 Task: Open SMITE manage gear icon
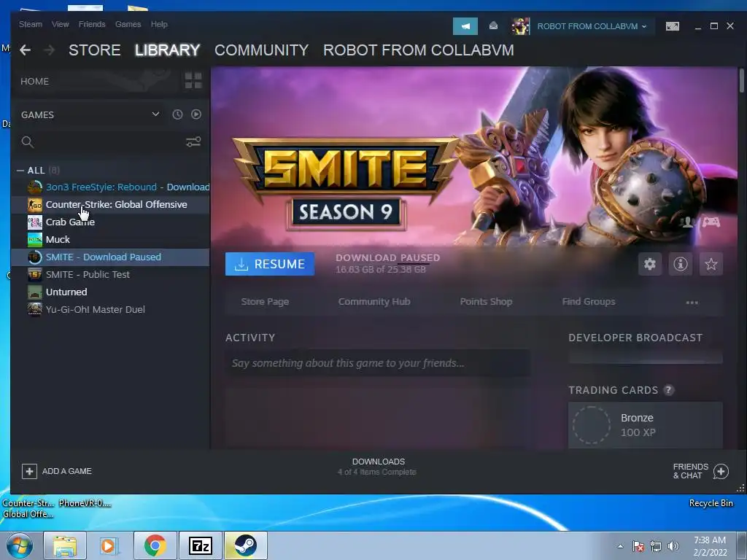[650, 264]
